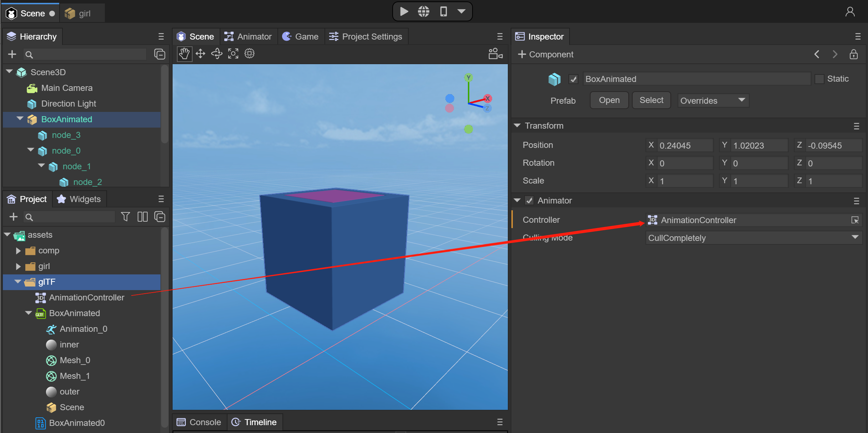Select the hand pan tool
The image size is (868, 433).
pos(184,54)
